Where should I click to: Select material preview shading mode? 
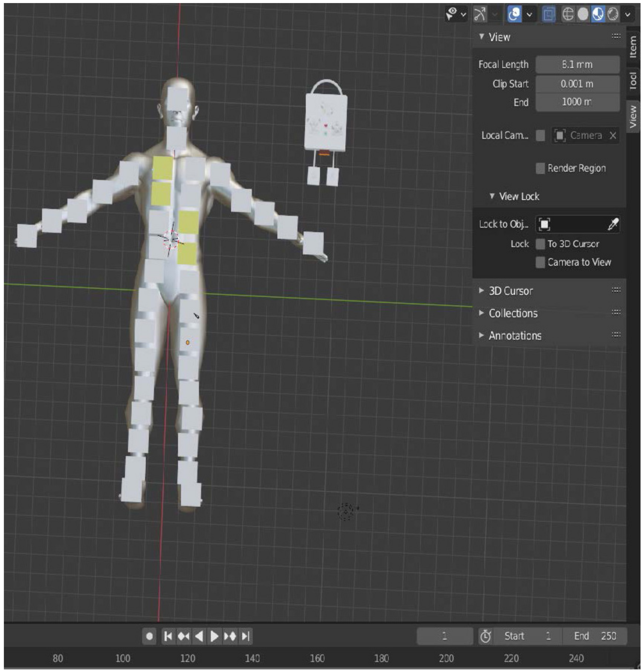[x=598, y=14]
